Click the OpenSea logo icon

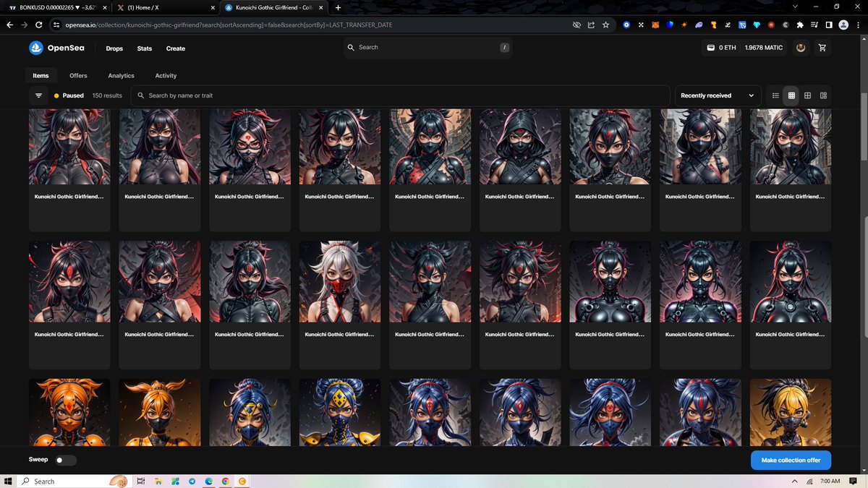[36, 48]
